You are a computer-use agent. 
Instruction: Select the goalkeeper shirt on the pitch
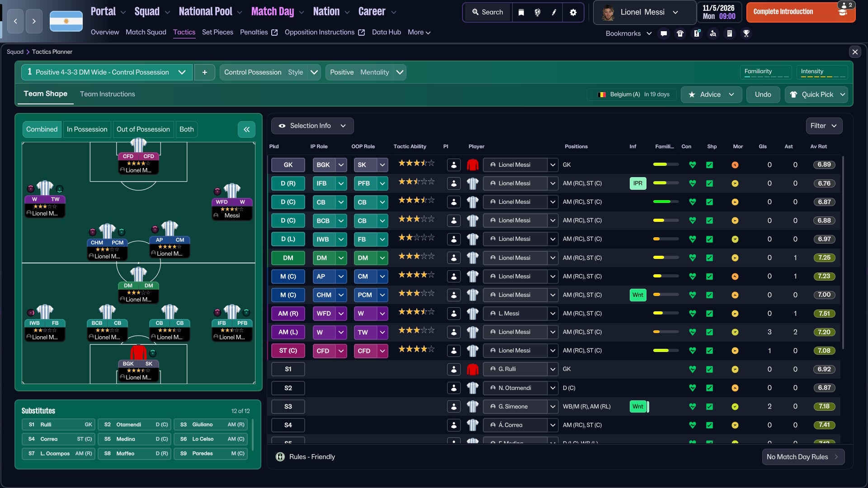(x=138, y=352)
